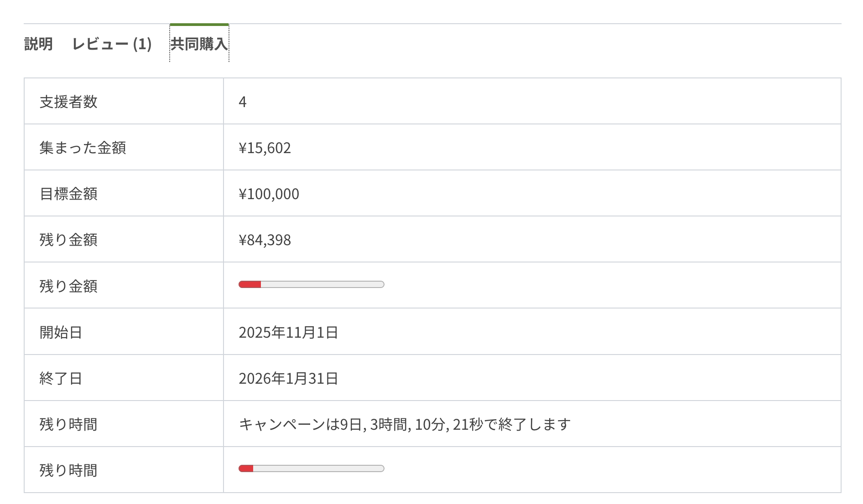Select the ¥100,000 goal amount
This screenshot has width=863, height=504.
point(269,194)
